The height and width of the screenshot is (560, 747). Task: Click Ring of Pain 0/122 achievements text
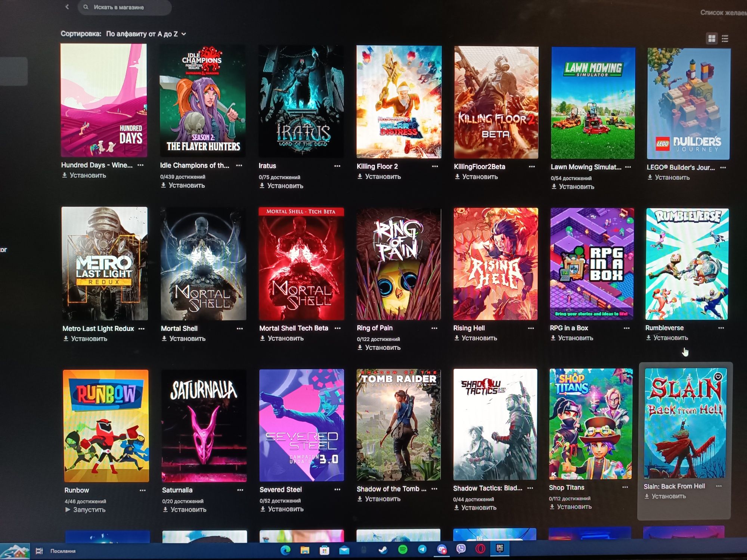(378, 339)
